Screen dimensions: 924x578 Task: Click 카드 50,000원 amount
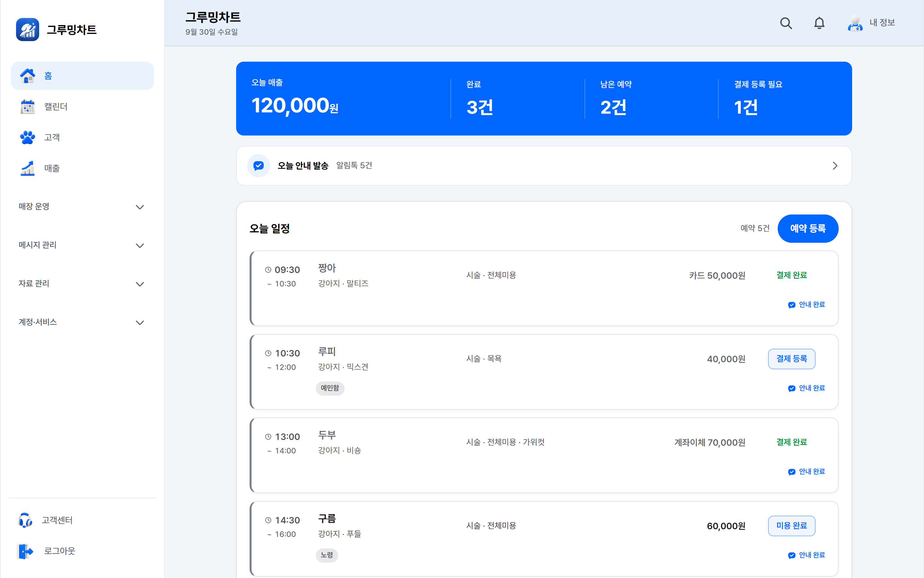click(717, 276)
